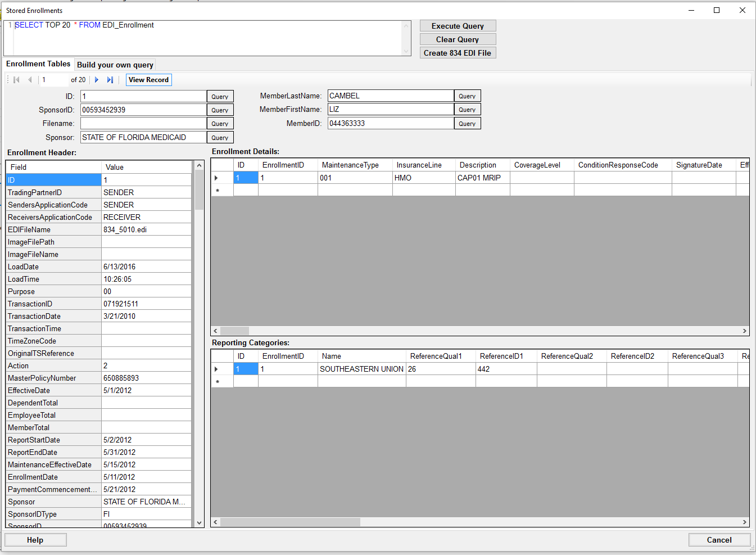Viewport: 756px width, 555px height.
Task: Click the previous record arrow icon
Action: (30, 80)
